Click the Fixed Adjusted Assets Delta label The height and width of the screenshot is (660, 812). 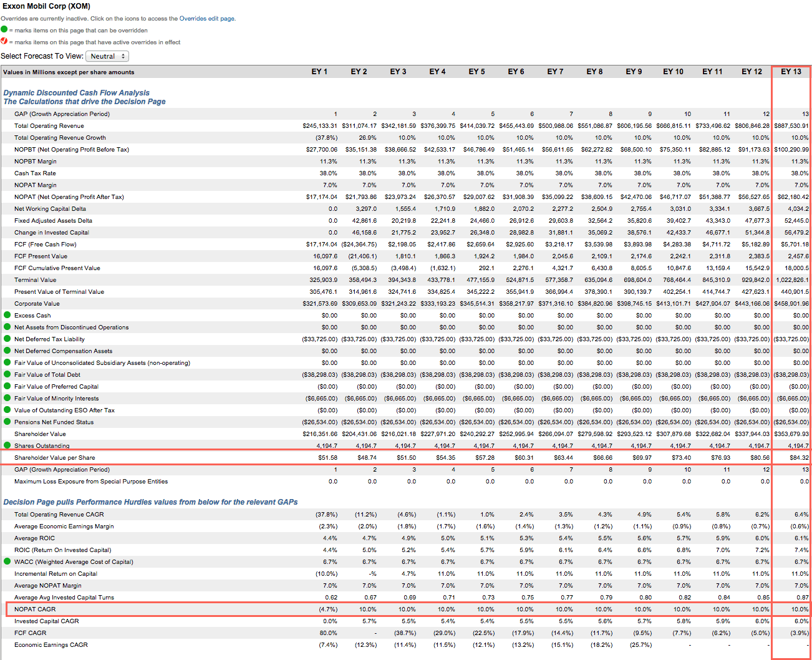(53, 221)
